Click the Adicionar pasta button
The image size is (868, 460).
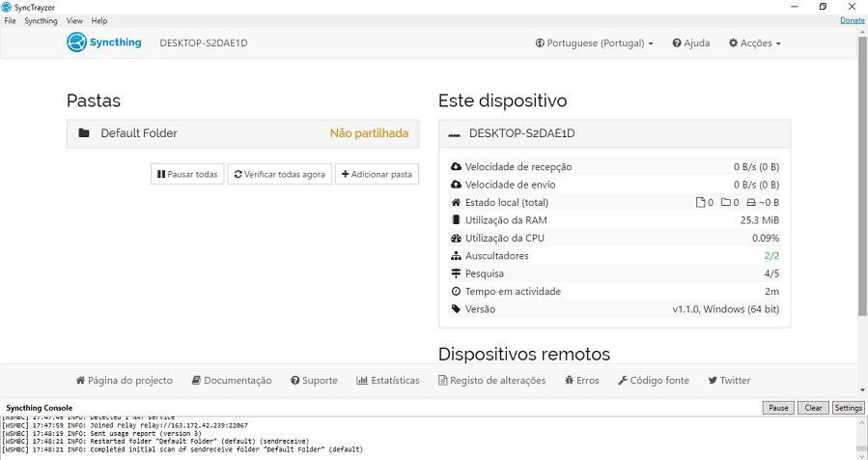(x=377, y=174)
